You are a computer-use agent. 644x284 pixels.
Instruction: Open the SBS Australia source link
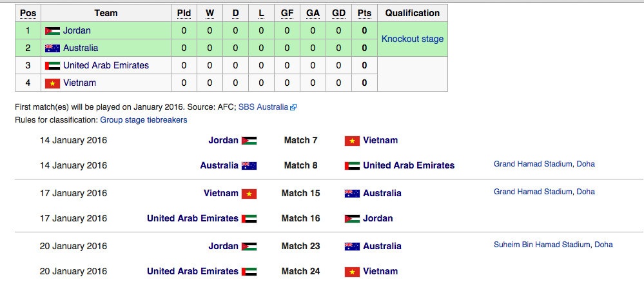pyautogui.click(x=263, y=107)
